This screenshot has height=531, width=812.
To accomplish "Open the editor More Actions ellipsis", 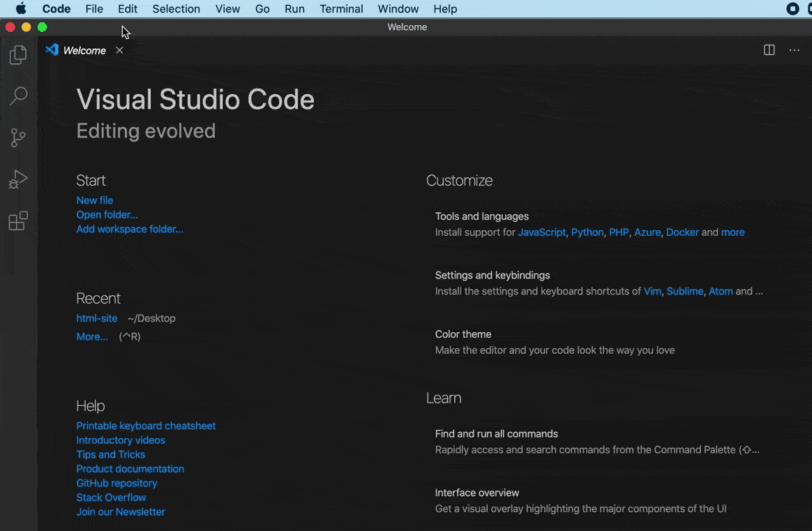I will point(794,50).
